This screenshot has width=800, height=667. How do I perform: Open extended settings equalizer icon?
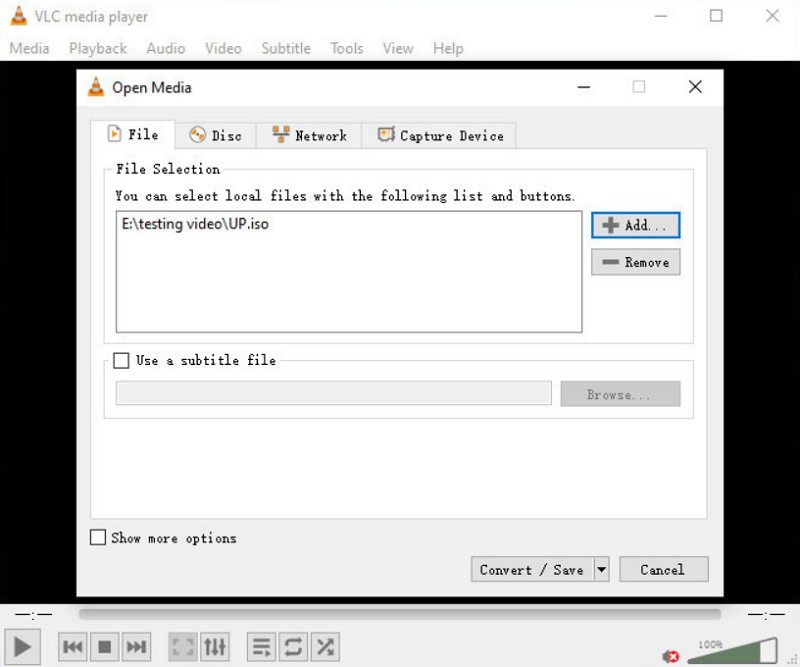pos(214,647)
